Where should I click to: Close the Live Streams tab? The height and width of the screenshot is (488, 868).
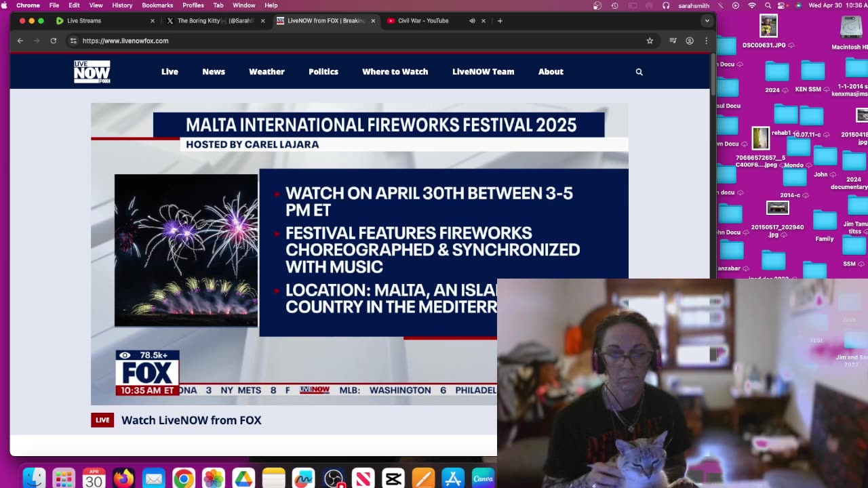pyautogui.click(x=152, y=20)
